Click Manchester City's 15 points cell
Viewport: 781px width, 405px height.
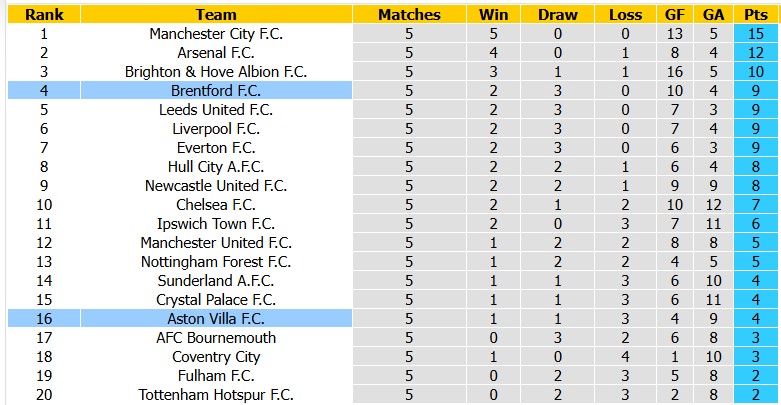click(x=756, y=34)
